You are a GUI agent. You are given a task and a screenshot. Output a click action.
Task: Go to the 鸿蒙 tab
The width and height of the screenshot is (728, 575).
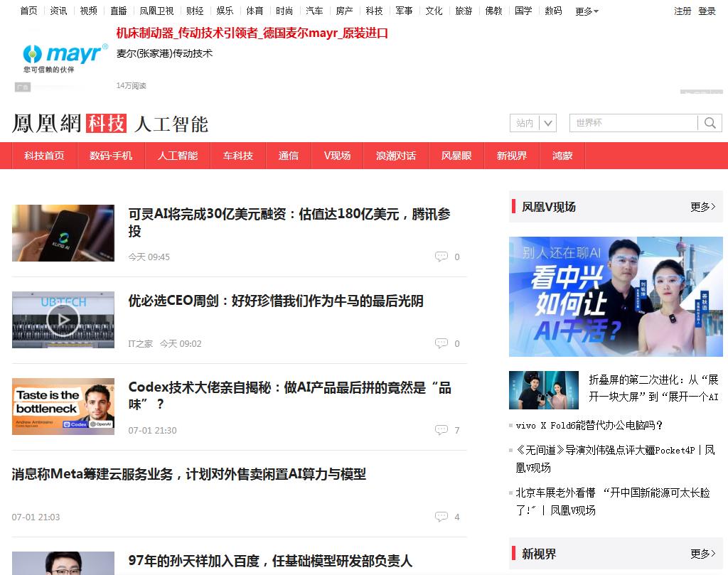[x=562, y=156]
